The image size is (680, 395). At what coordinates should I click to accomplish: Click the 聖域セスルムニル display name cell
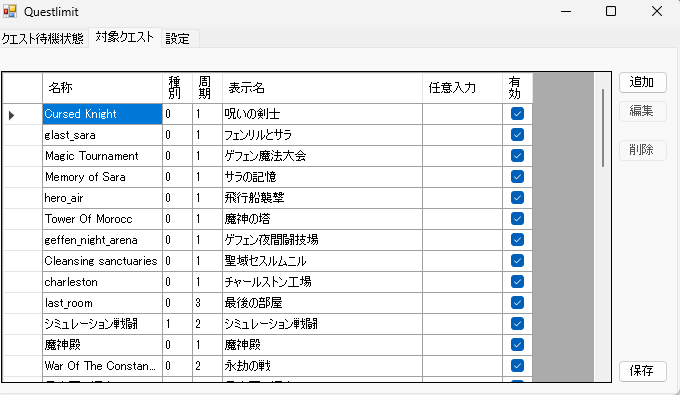pos(322,261)
